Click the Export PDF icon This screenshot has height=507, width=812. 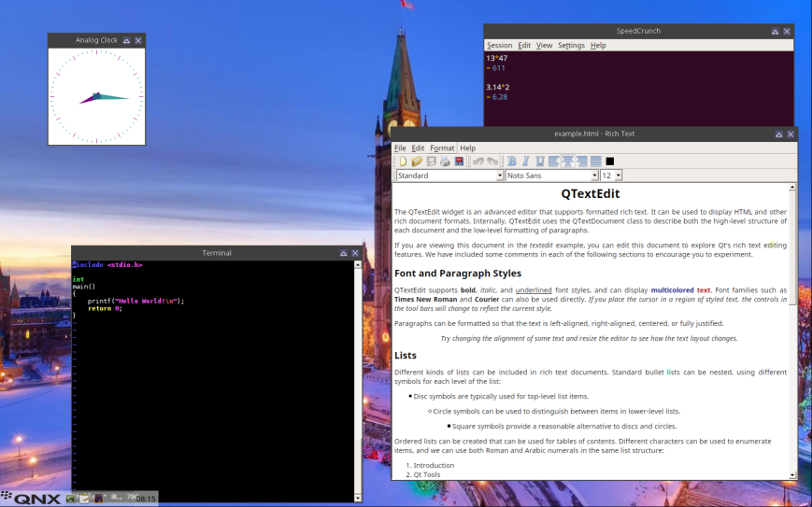point(459,162)
